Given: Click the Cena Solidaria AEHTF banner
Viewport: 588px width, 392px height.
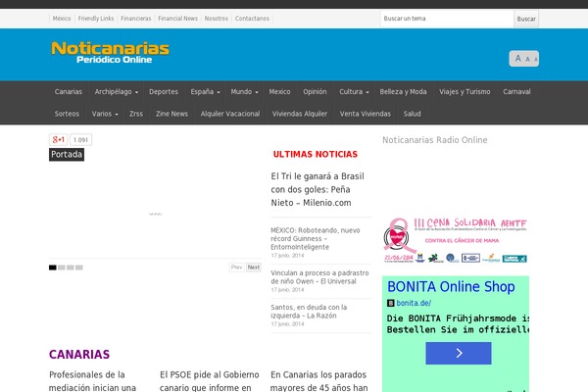Looking at the screenshot, I should [456, 240].
